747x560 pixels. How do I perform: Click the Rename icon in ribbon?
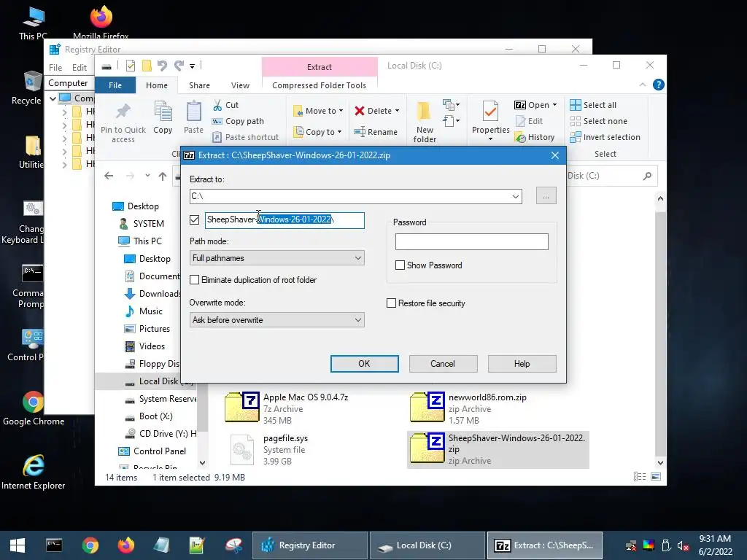(360, 132)
